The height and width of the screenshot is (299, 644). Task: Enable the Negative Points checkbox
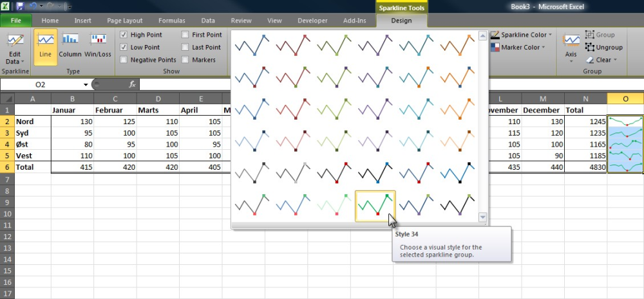point(124,60)
